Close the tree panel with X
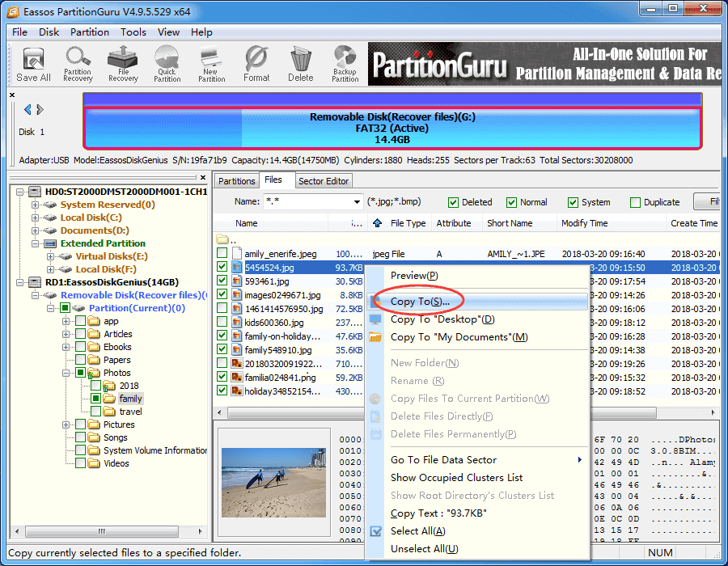The width and height of the screenshot is (728, 566). pyautogui.click(x=203, y=177)
